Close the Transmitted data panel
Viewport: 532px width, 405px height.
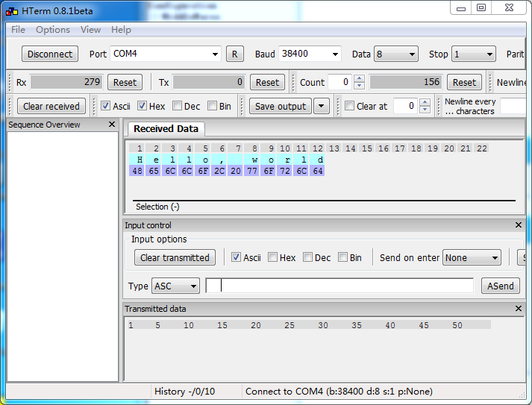point(519,308)
